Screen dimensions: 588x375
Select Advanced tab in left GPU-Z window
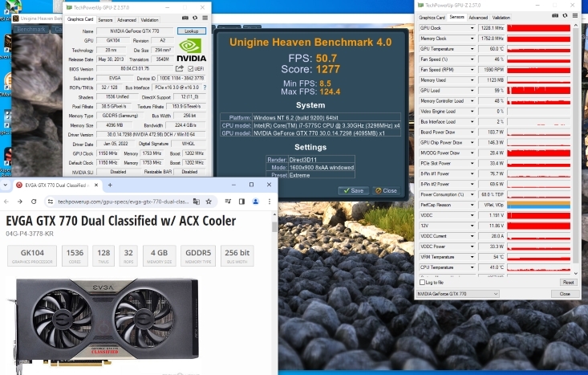(127, 20)
